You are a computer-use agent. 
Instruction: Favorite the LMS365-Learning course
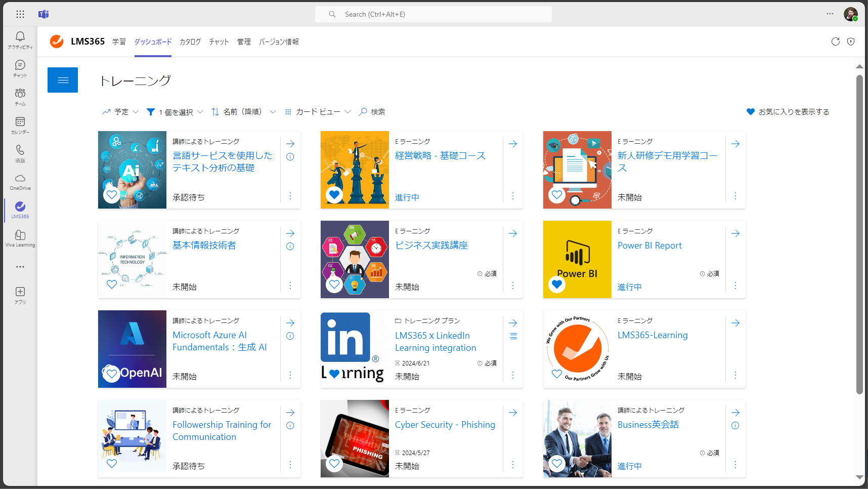point(557,374)
